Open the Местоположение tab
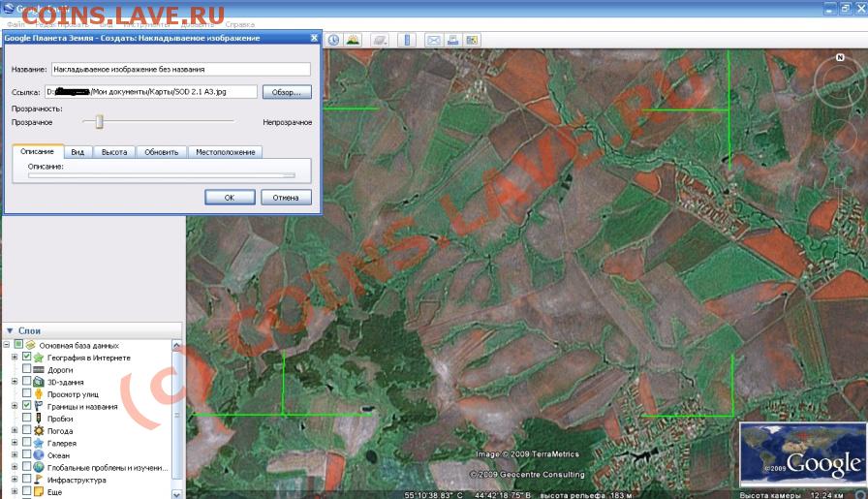The image size is (868, 499). coord(226,152)
